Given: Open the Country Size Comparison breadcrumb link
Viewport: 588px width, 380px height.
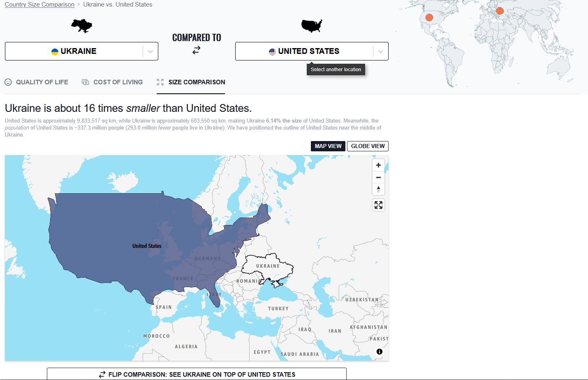Looking at the screenshot, I should pyautogui.click(x=39, y=5).
